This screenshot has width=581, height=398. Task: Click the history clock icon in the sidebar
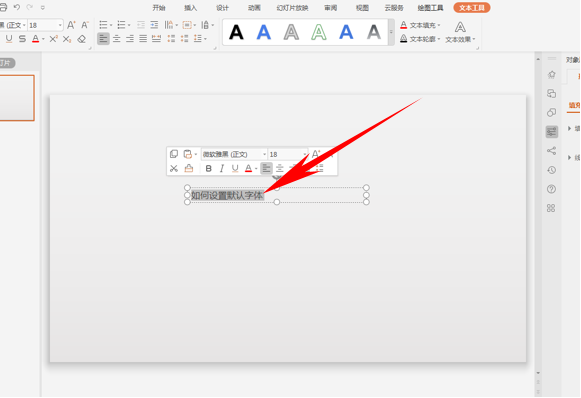(x=551, y=170)
